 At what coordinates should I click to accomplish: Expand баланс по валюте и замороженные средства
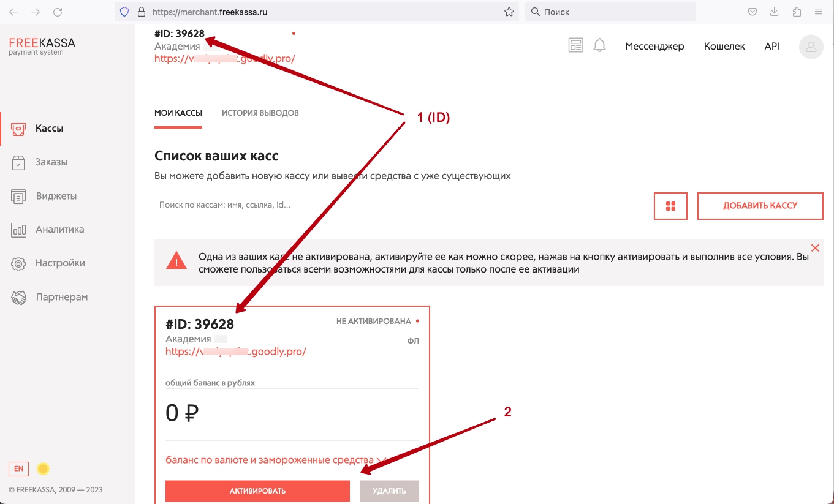click(277, 460)
